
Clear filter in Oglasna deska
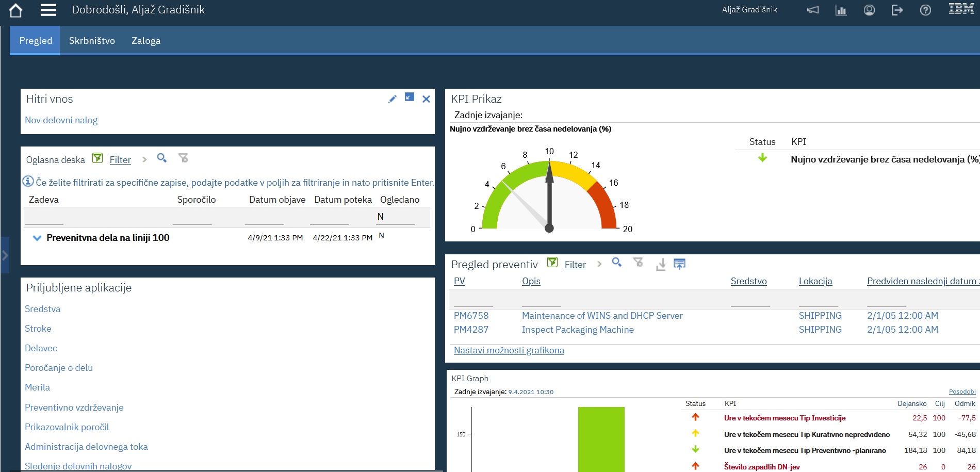(x=183, y=158)
